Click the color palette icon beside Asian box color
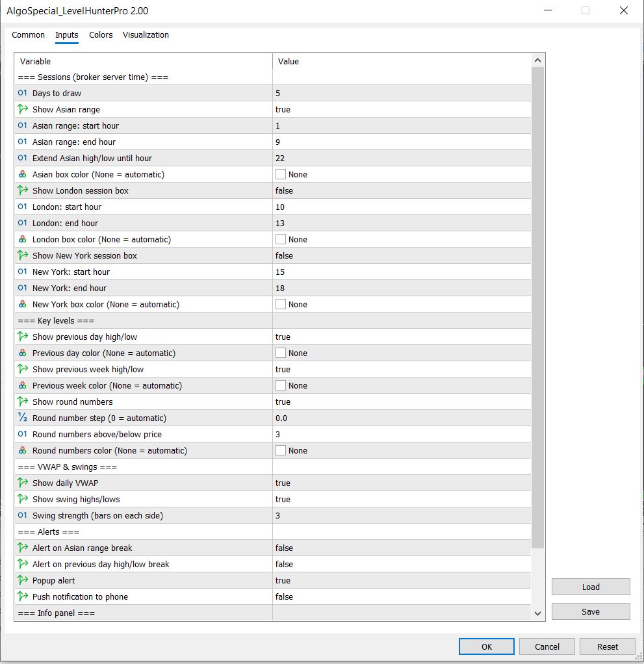This screenshot has width=644, height=664. tap(23, 174)
